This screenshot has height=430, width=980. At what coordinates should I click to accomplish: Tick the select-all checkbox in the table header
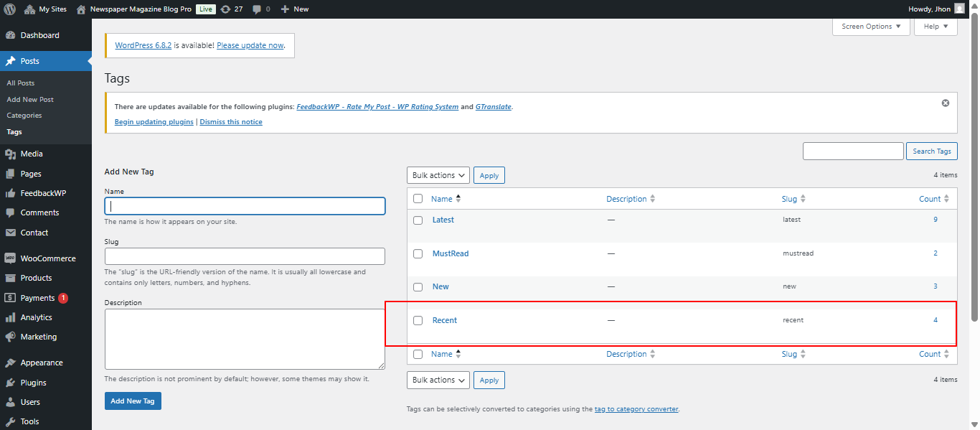pos(418,199)
